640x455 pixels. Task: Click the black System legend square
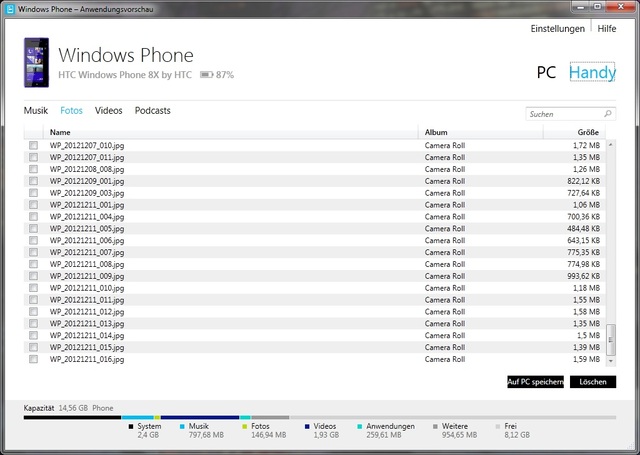click(131, 426)
